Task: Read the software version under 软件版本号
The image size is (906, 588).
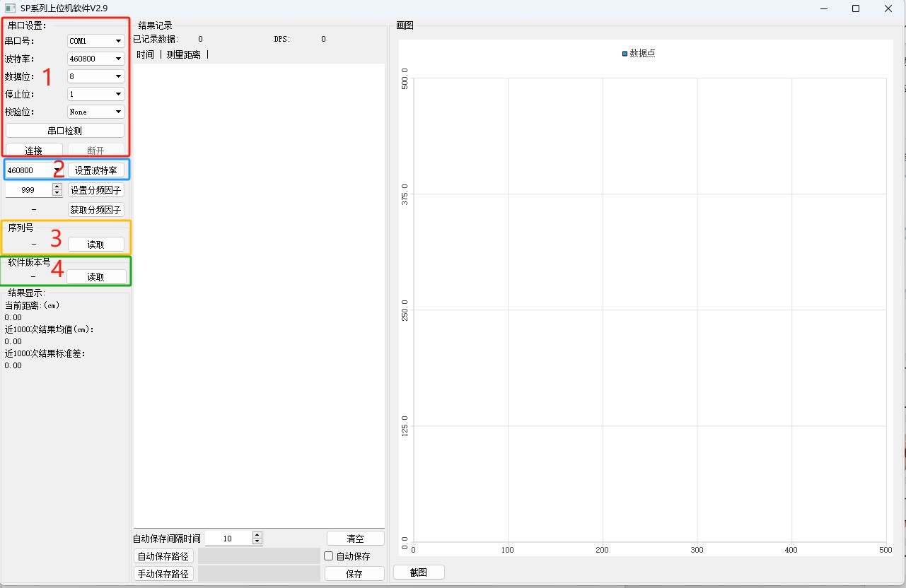Action: pyautogui.click(x=96, y=277)
